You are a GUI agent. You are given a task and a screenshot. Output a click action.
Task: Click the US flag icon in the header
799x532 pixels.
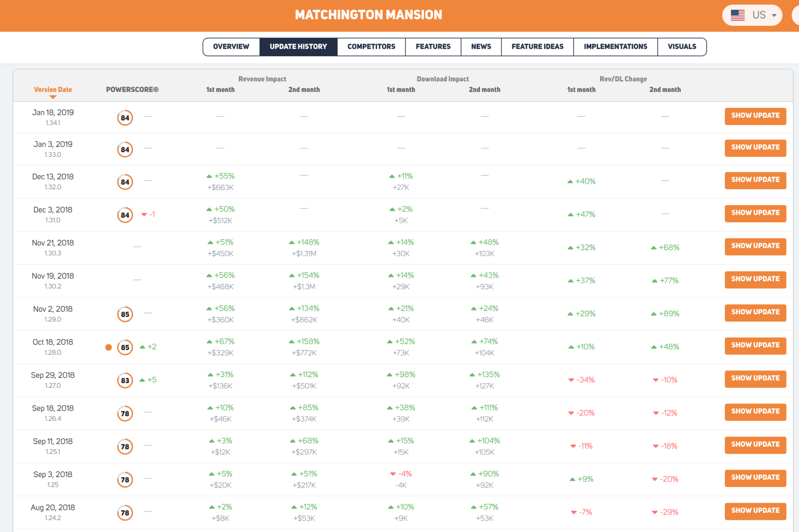737,15
